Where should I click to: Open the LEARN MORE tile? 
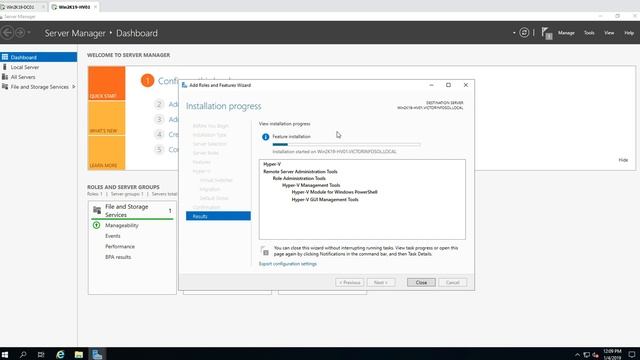pyautogui.click(x=107, y=153)
